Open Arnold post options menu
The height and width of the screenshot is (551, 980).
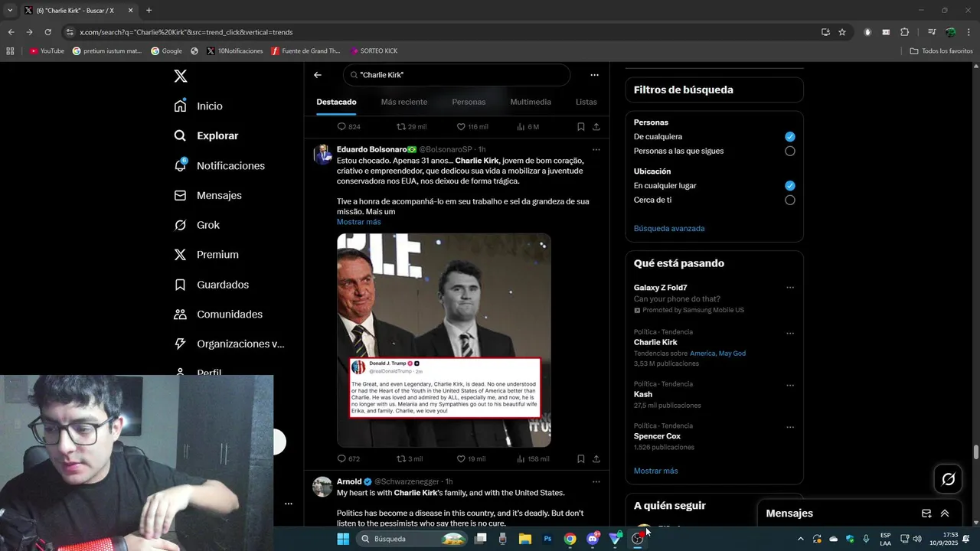[596, 482]
